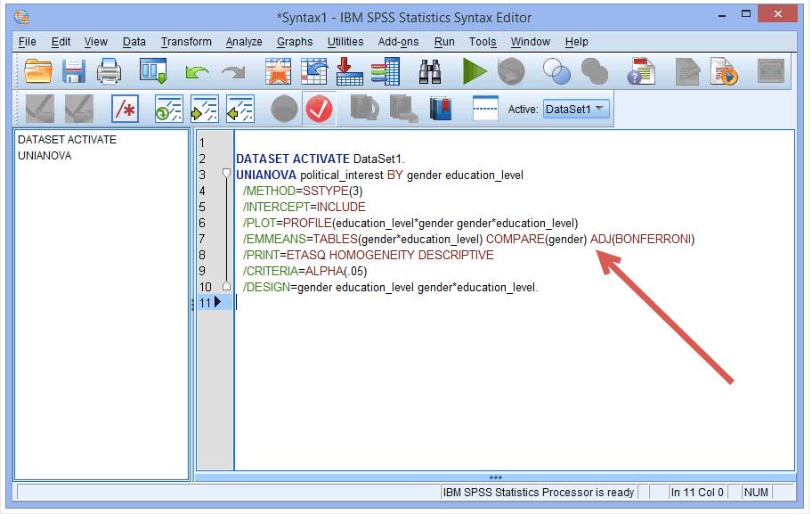This screenshot has height=514, width=812.
Task: Select DATASET ACTIVATE in the navigation pane
Action: coord(68,139)
